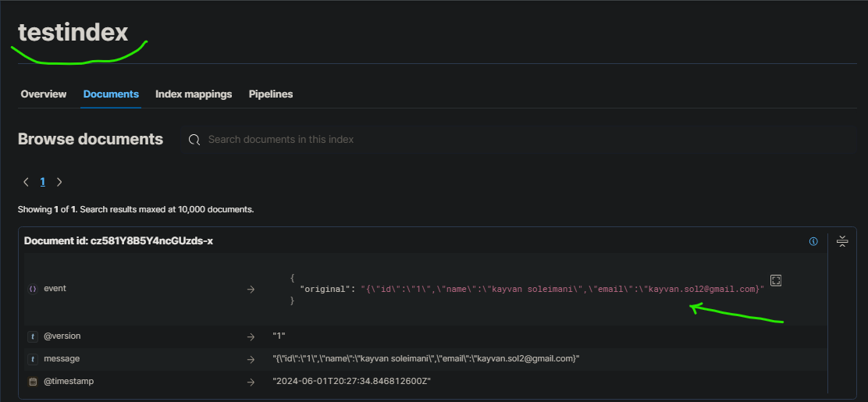Click the document info icon
This screenshot has width=868, height=402.
813,241
